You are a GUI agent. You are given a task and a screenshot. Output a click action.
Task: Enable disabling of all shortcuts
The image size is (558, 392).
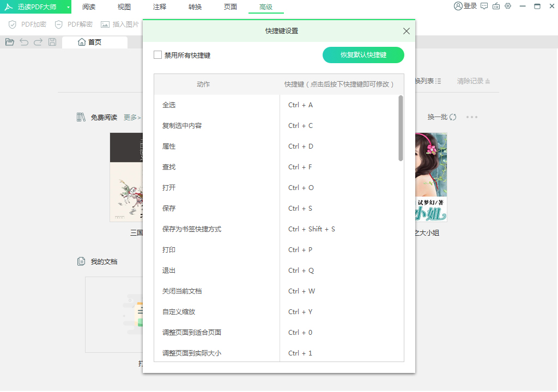157,54
